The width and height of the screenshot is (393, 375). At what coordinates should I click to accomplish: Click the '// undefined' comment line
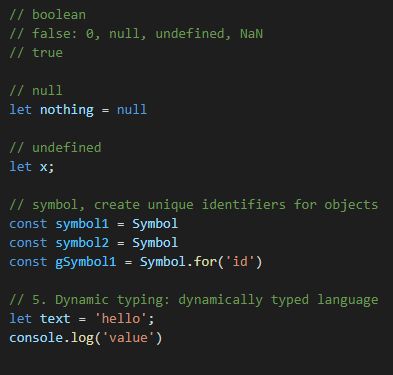click(x=55, y=148)
